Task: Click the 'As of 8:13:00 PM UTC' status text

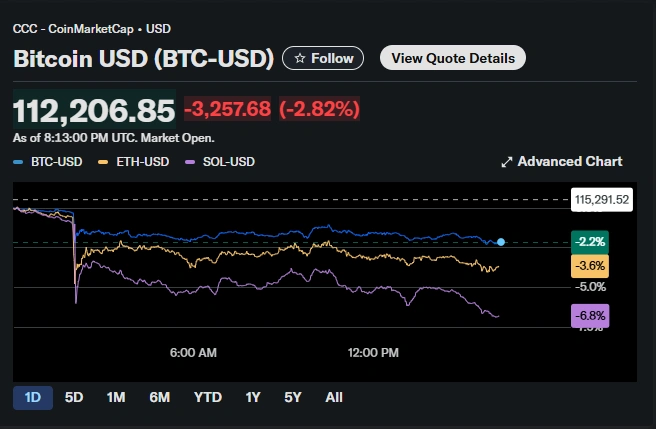Action: [113, 138]
